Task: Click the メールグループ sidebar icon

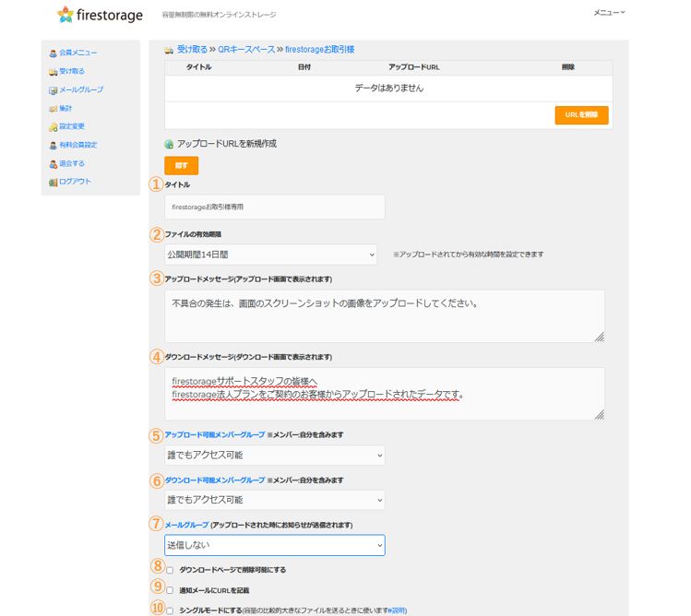Action: (x=53, y=89)
